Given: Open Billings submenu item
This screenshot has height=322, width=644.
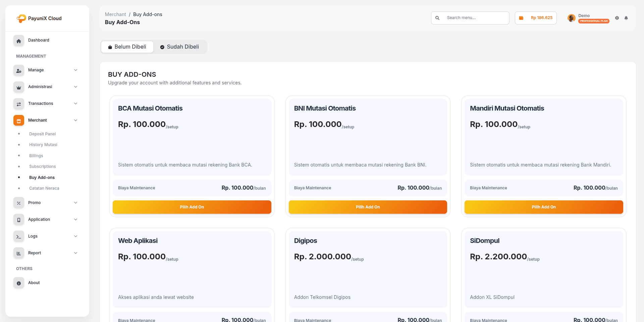Looking at the screenshot, I should click(x=36, y=156).
